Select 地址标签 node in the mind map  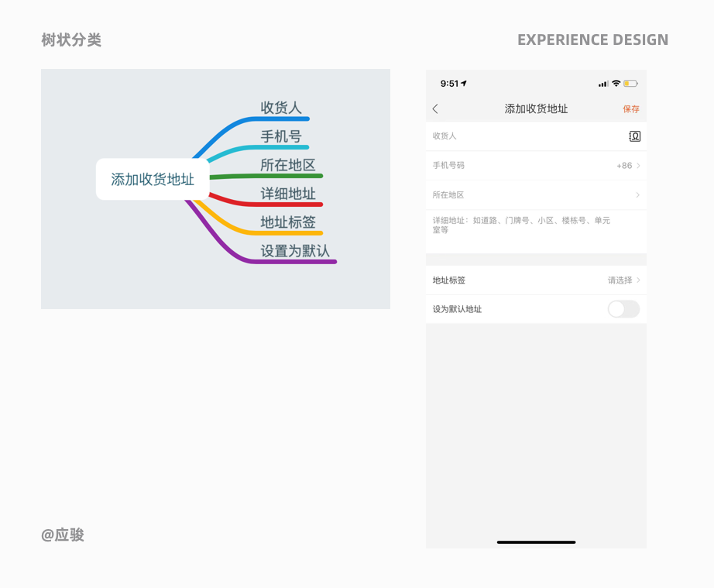(288, 222)
